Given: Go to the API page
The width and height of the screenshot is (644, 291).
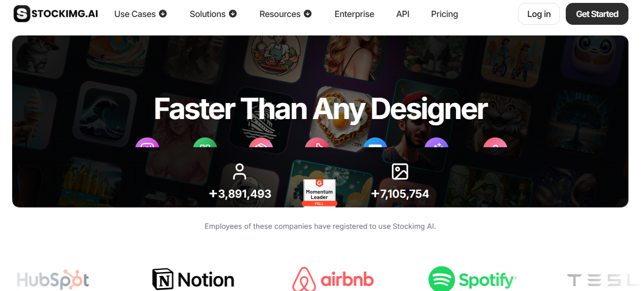Looking at the screenshot, I should pos(403,14).
